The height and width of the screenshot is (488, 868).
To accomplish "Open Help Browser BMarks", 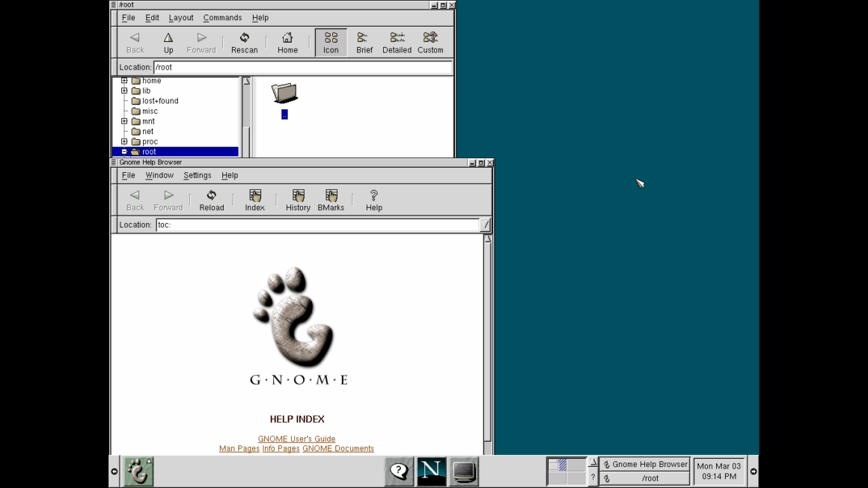I will [x=331, y=201].
